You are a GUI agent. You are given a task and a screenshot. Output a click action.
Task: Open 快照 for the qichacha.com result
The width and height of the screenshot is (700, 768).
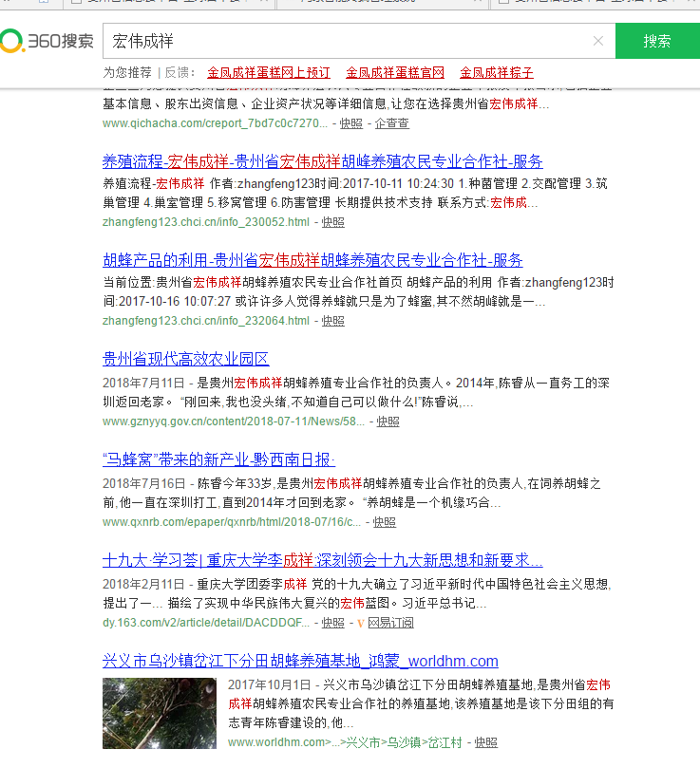351,123
